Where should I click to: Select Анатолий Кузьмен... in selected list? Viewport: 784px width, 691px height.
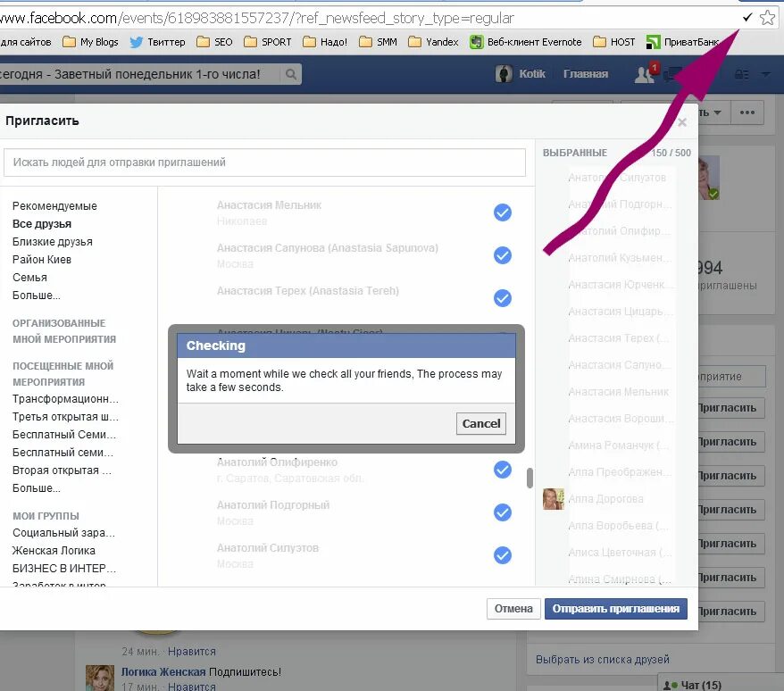click(620, 258)
